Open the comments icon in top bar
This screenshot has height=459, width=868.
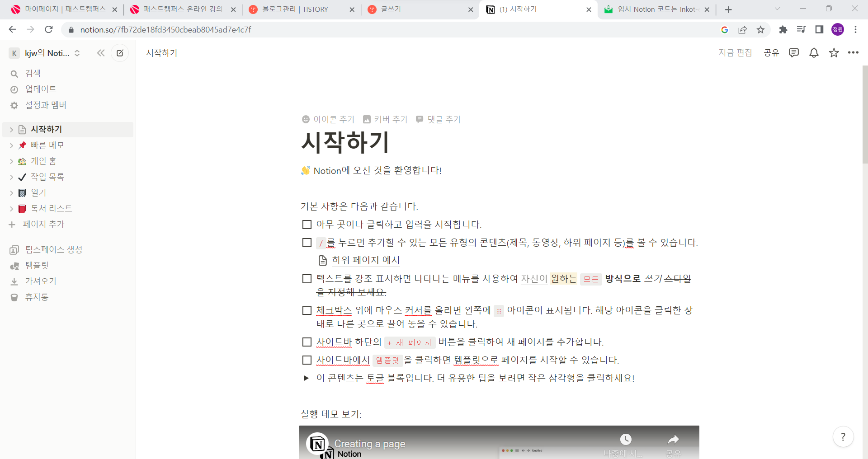pos(793,53)
